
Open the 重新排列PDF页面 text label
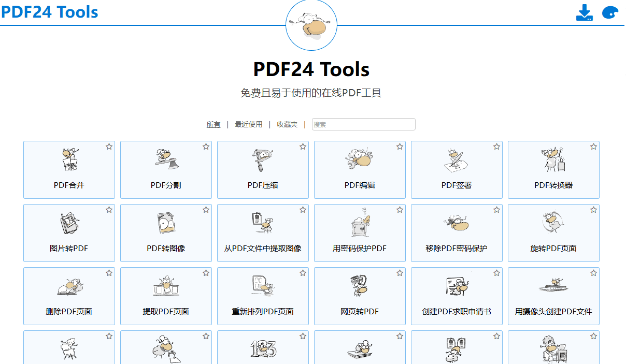click(263, 311)
